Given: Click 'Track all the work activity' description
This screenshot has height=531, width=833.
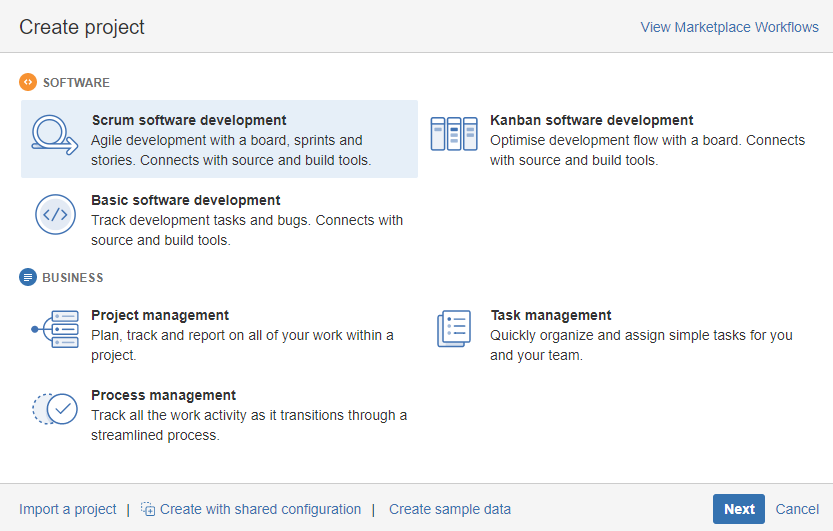Looking at the screenshot, I should tap(249, 425).
